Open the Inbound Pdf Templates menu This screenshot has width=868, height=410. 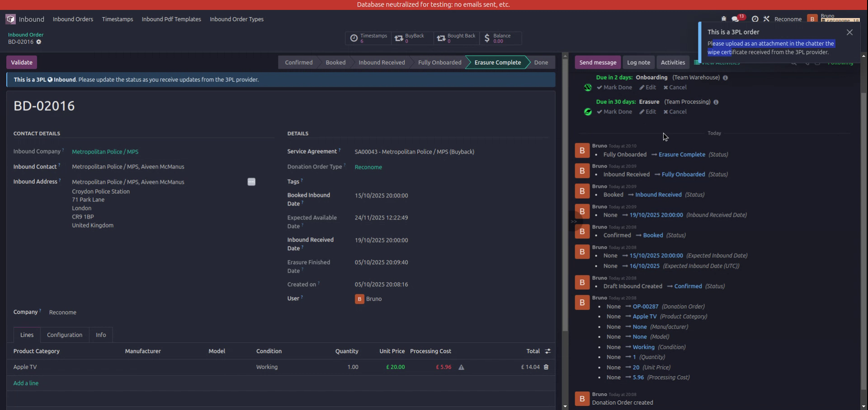[171, 19]
